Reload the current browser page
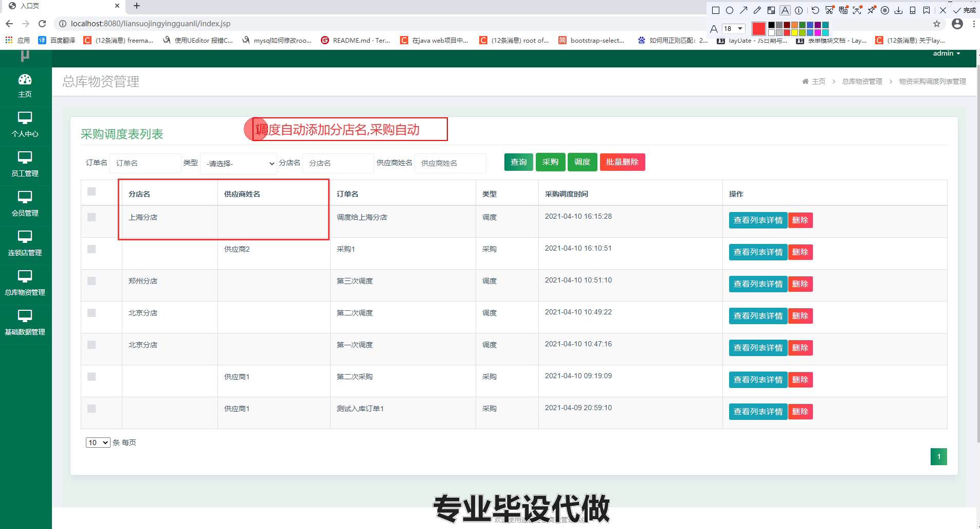 42,24
